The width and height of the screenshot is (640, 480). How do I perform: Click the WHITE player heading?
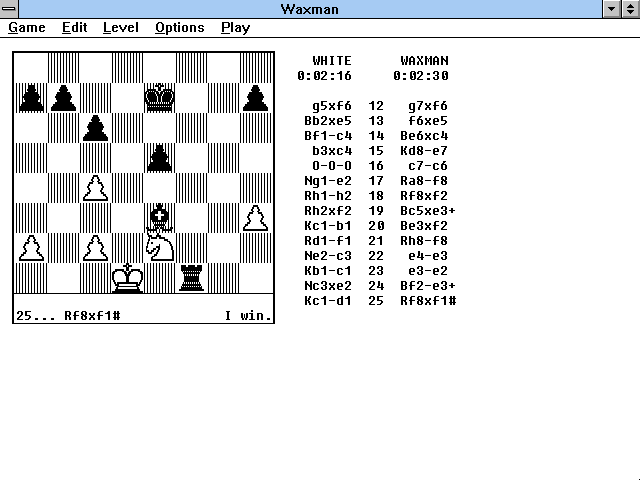(332, 61)
